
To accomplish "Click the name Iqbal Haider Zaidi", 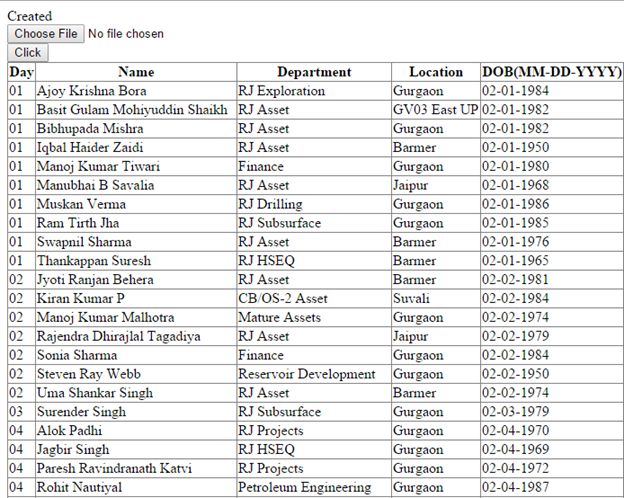I will pos(90,147).
